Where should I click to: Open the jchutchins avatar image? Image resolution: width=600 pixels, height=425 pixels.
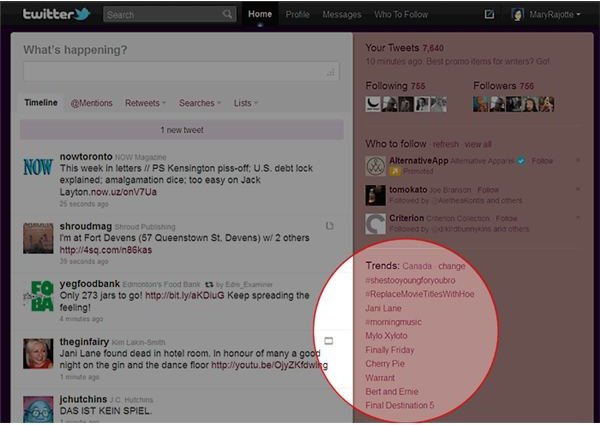[38, 409]
